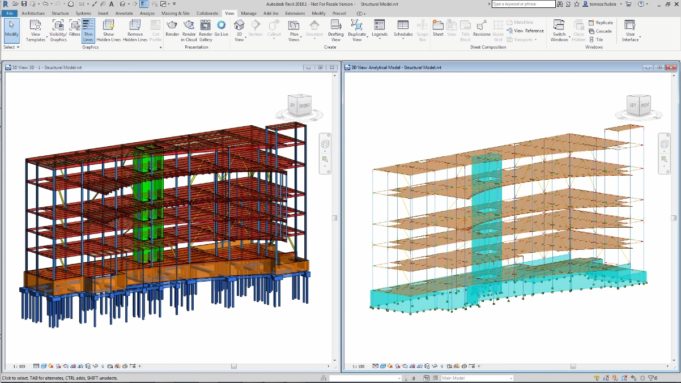Click the view scale in left view control bar
Image resolution: width=681 pixels, height=383 pixels.
click(x=19, y=366)
